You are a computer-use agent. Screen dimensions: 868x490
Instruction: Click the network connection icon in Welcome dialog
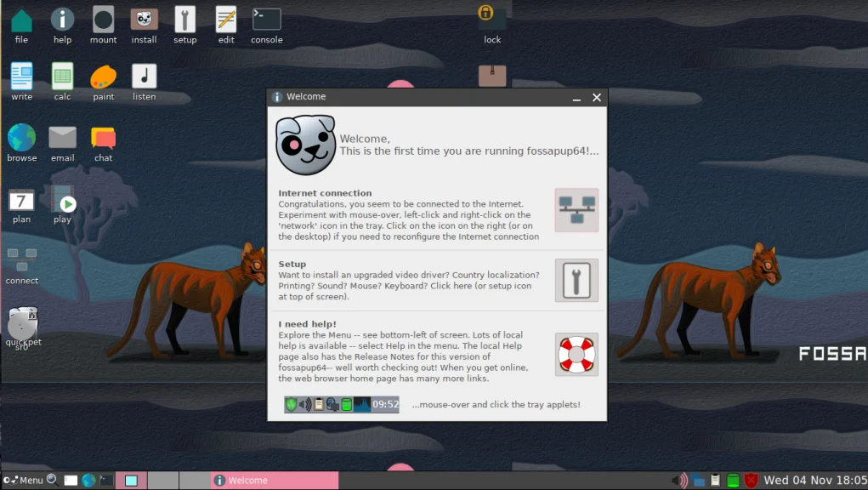[576, 209]
